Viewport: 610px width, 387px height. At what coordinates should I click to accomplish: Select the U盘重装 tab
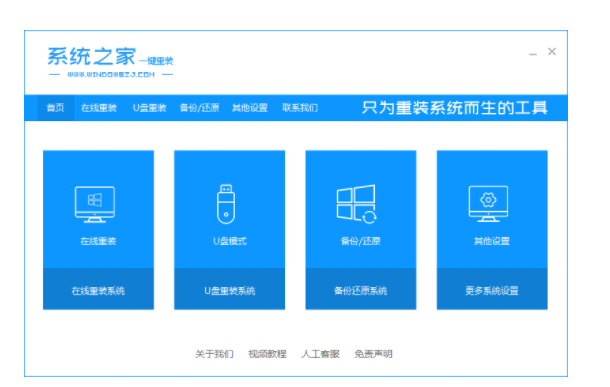point(149,108)
